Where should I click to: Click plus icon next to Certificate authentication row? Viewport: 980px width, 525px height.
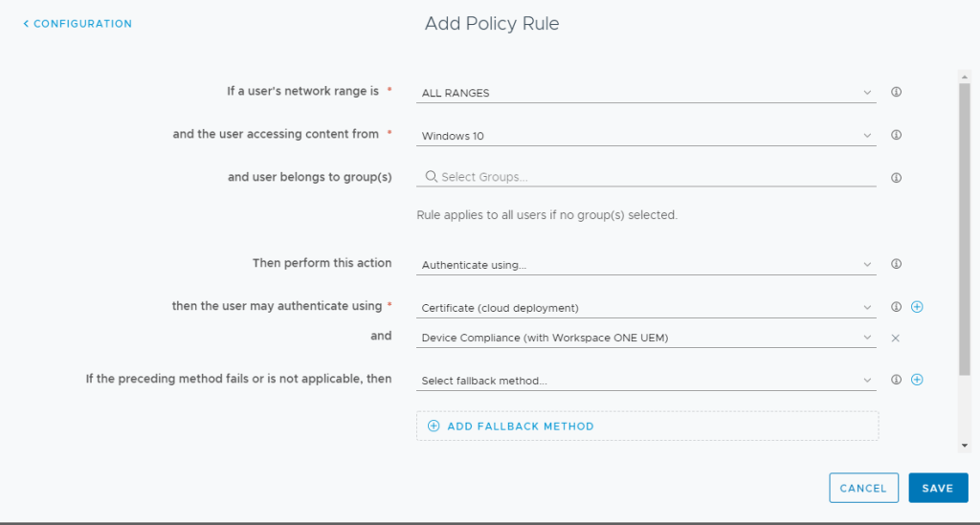pyautogui.click(x=917, y=307)
